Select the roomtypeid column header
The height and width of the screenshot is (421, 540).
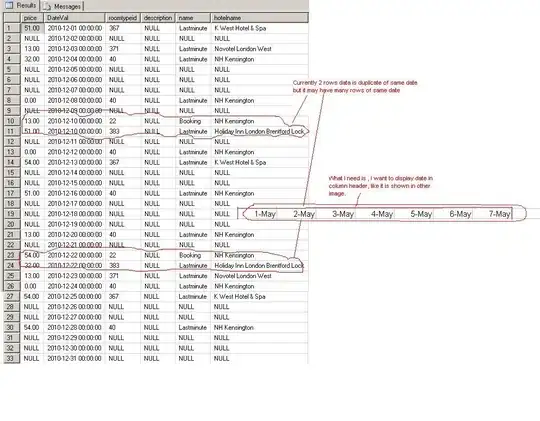click(x=123, y=18)
